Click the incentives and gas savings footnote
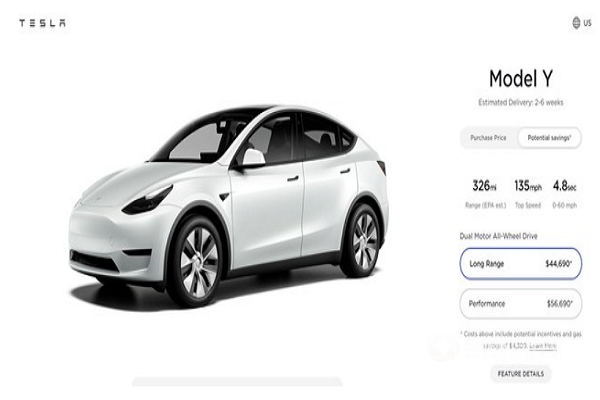The image size is (600, 400). (521, 340)
